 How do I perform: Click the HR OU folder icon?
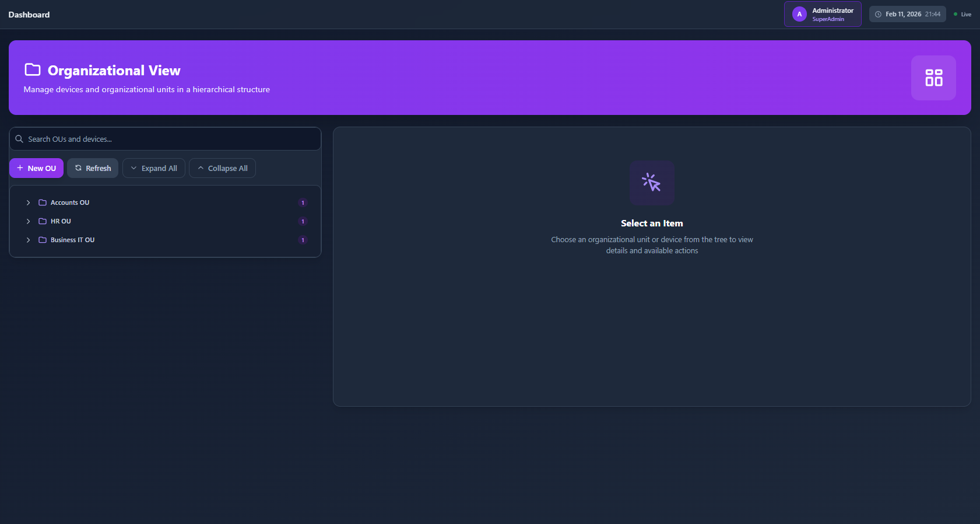(x=43, y=221)
